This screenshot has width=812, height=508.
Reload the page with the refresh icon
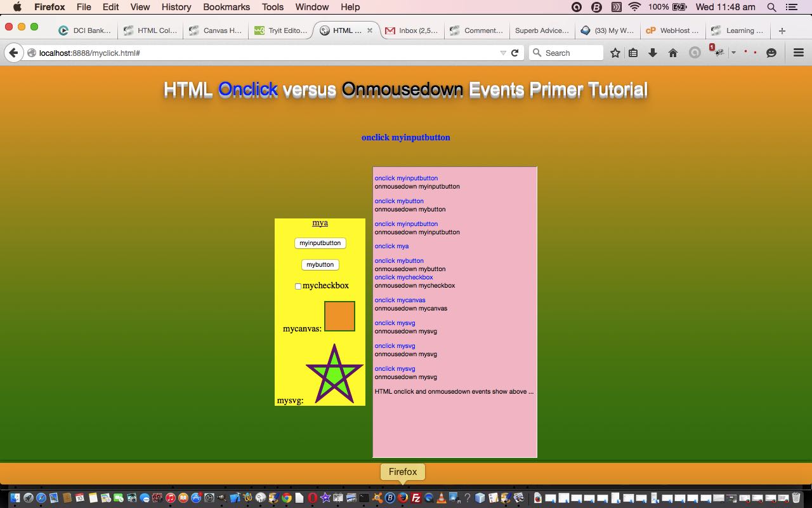515,53
